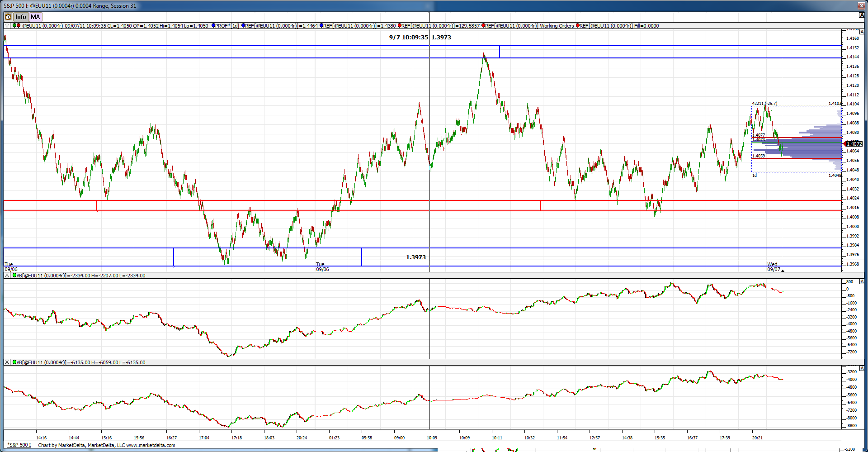Click the clock icon beside the Info button
The width and height of the screenshot is (868, 452).
pyautogui.click(x=8, y=17)
